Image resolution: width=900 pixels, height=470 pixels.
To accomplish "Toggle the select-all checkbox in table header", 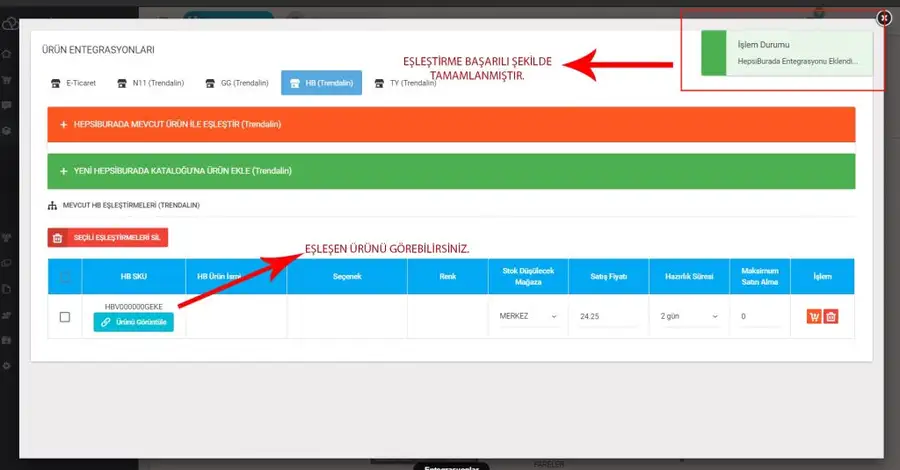I will point(65,277).
